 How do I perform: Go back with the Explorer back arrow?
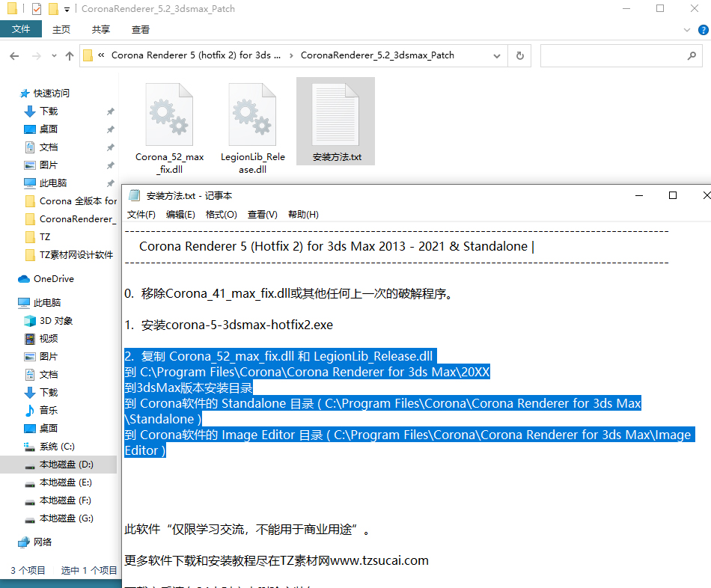tap(14, 56)
